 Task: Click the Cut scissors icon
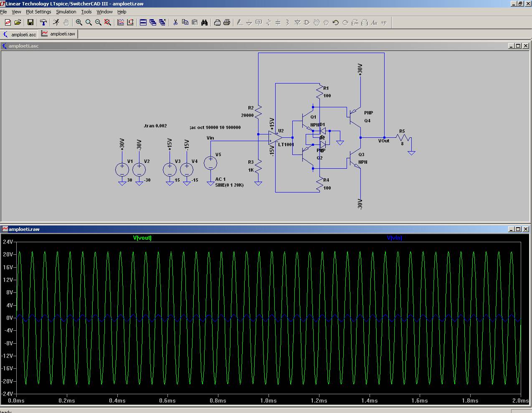click(x=175, y=23)
